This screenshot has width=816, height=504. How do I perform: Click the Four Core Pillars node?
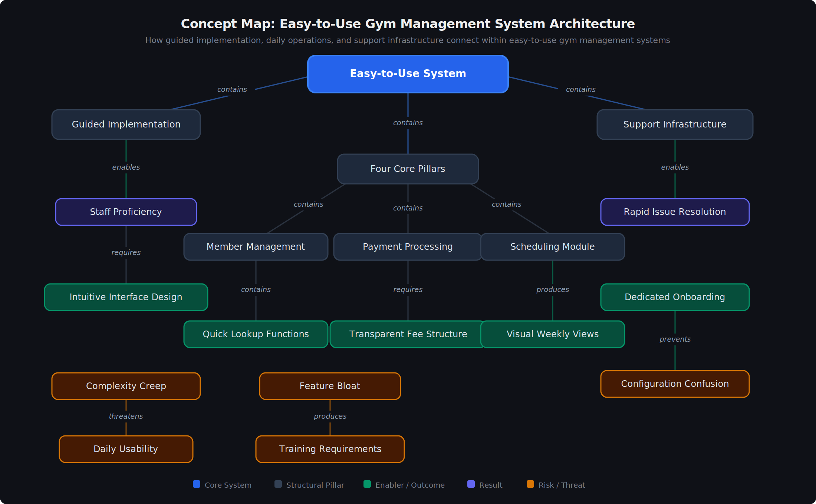pyautogui.click(x=408, y=169)
